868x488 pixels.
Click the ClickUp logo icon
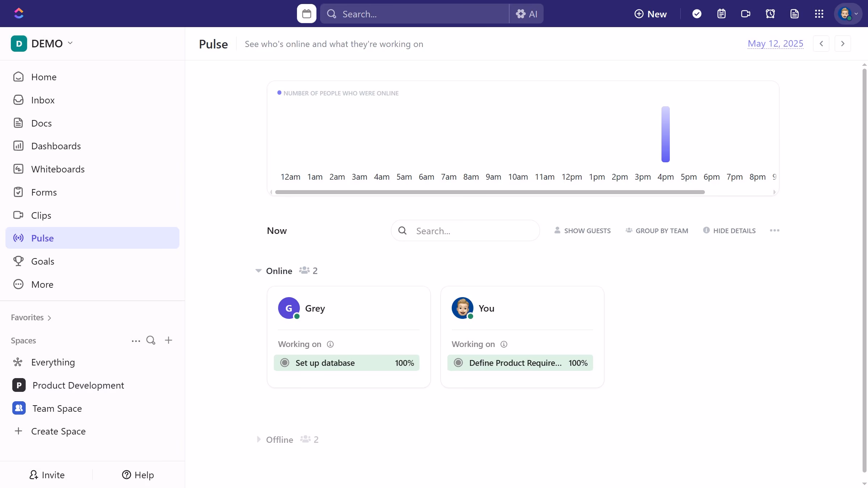click(19, 13)
